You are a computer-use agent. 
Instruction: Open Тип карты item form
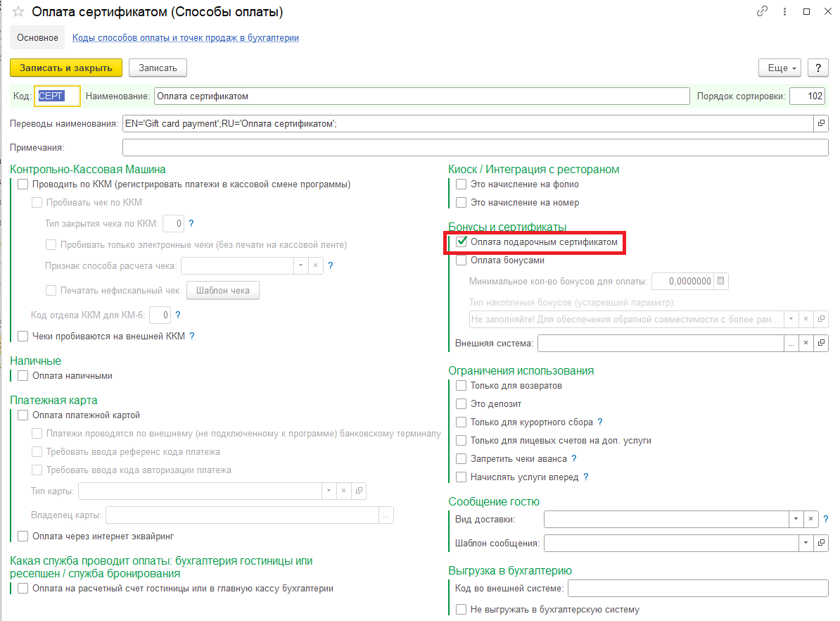[359, 491]
